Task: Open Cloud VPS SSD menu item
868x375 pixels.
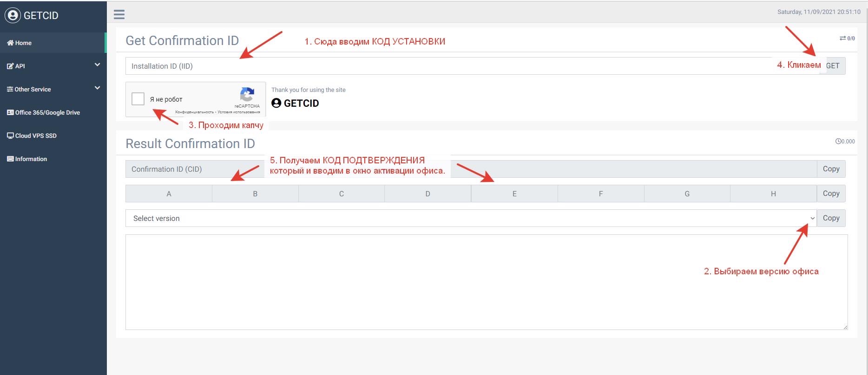Action: click(x=53, y=136)
